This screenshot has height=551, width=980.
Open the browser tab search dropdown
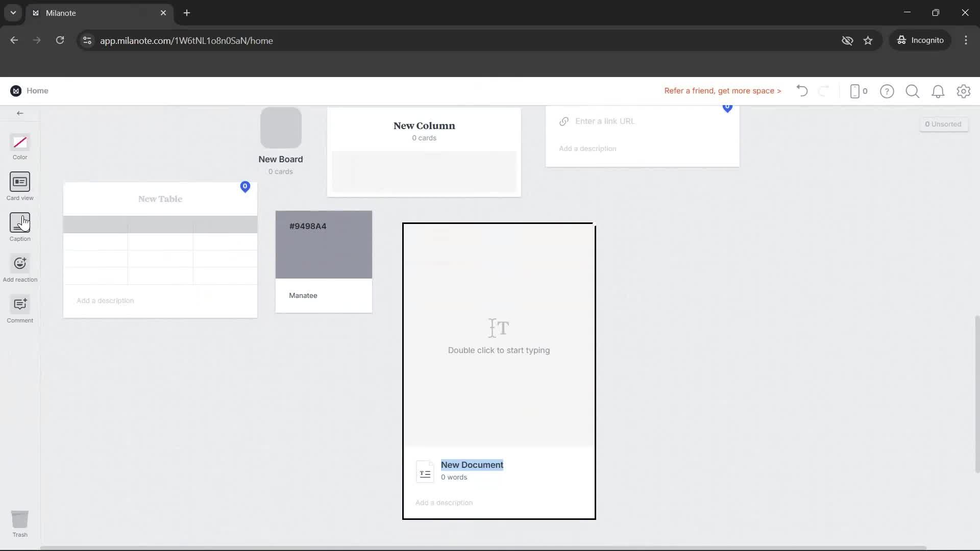point(13,13)
